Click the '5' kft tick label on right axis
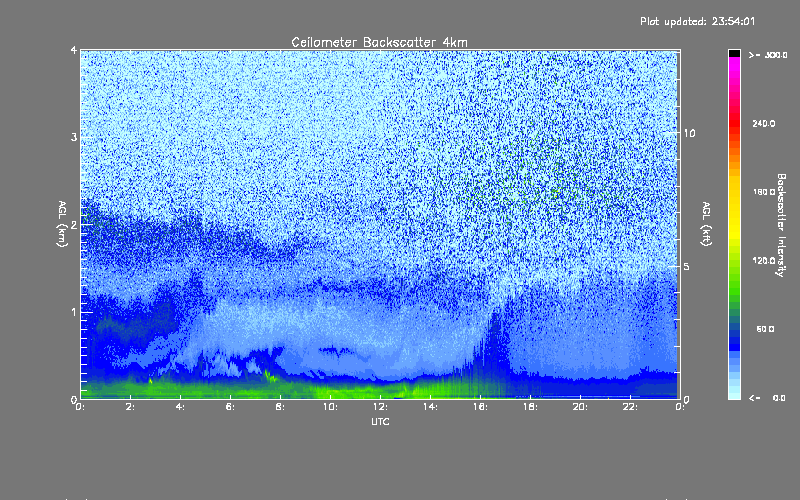This screenshot has height=500, width=800. [686, 266]
